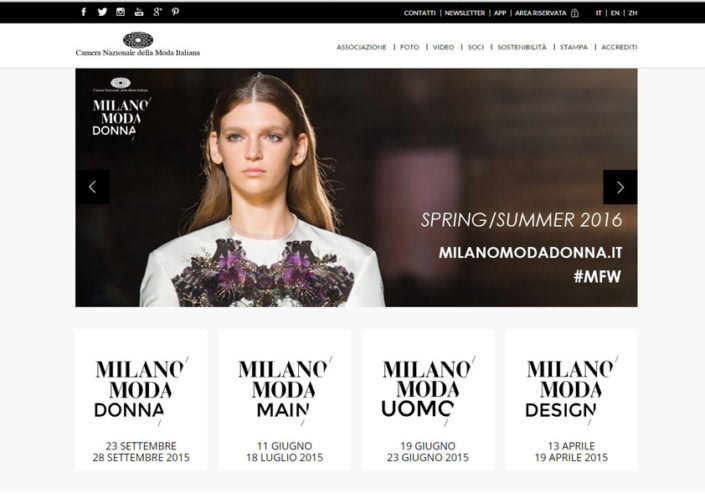Advance carousel with the right arrow
The height and width of the screenshot is (498, 705).
[620, 187]
